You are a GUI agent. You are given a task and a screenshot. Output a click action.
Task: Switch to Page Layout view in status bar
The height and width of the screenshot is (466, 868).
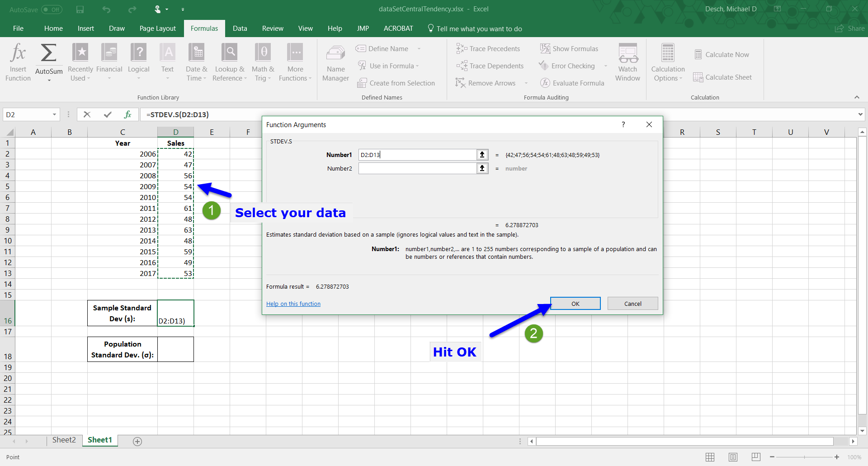click(x=733, y=457)
